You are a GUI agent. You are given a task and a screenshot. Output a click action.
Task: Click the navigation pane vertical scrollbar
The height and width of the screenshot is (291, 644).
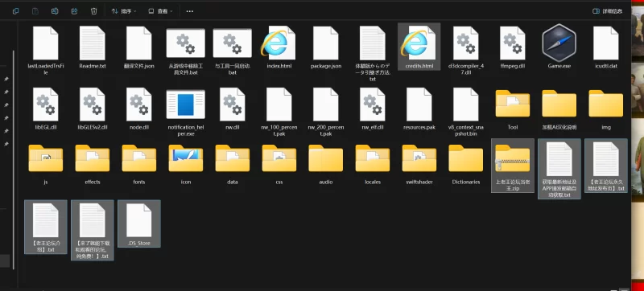click(x=14, y=160)
